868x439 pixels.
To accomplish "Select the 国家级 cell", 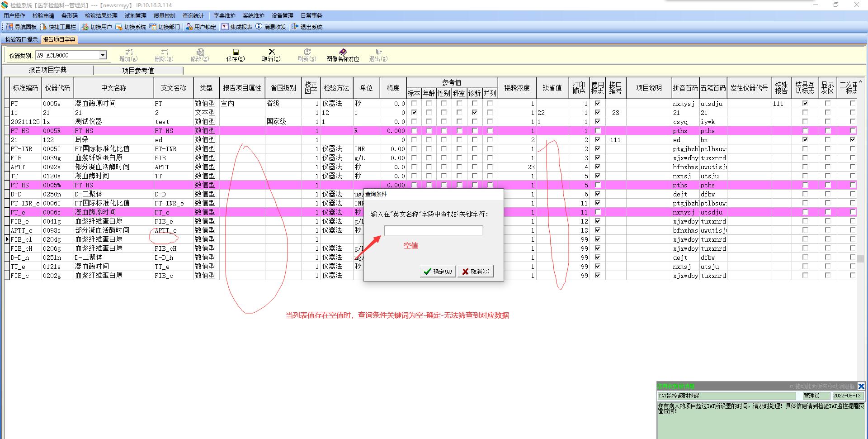I will [x=283, y=122].
